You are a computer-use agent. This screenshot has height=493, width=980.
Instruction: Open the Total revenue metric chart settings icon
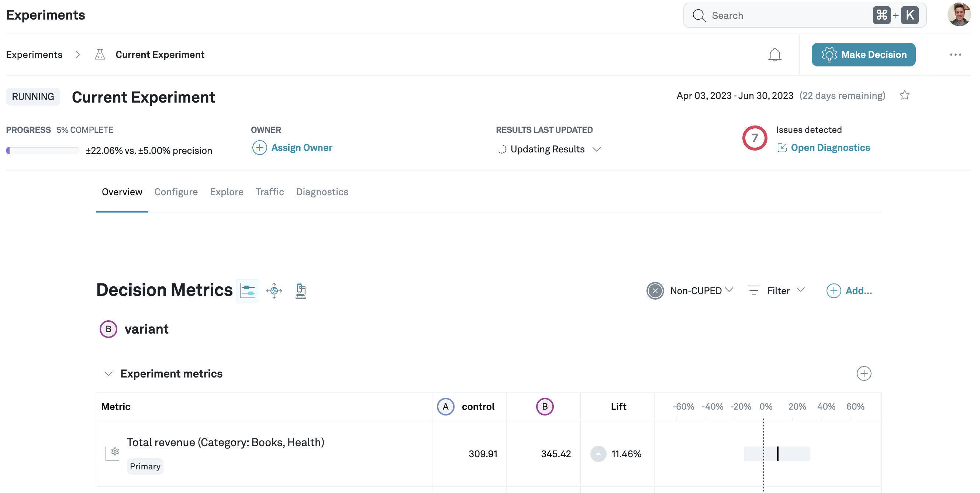click(x=112, y=454)
